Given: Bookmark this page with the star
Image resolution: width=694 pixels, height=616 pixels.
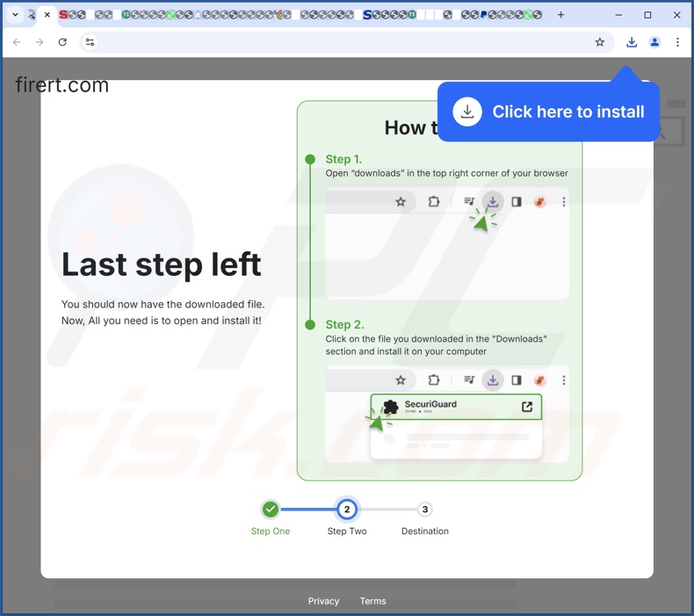Looking at the screenshot, I should click(x=599, y=42).
